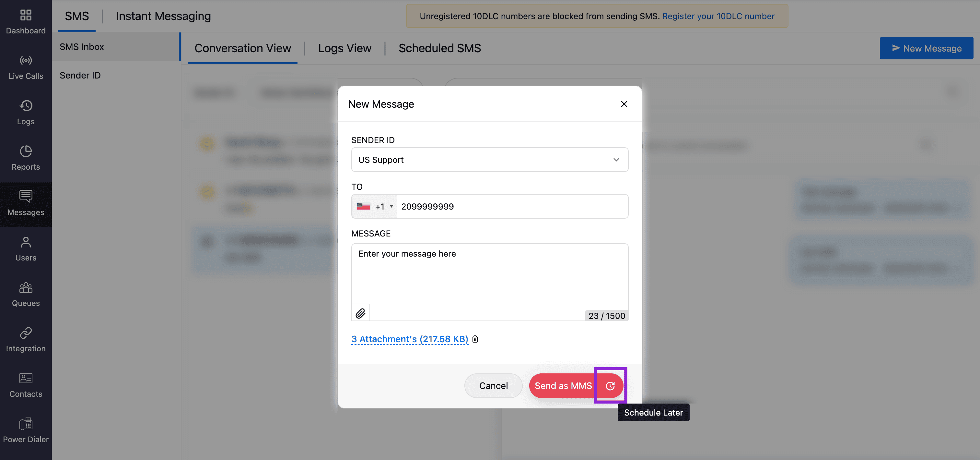Open the Integration sidebar item
This screenshot has height=460, width=980.
coord(26,340)
